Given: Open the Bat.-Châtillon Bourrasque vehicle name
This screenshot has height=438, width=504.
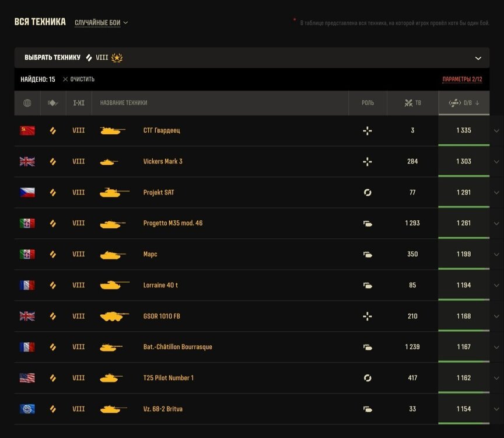Looking at the screenshot, I should pos(178,347).
